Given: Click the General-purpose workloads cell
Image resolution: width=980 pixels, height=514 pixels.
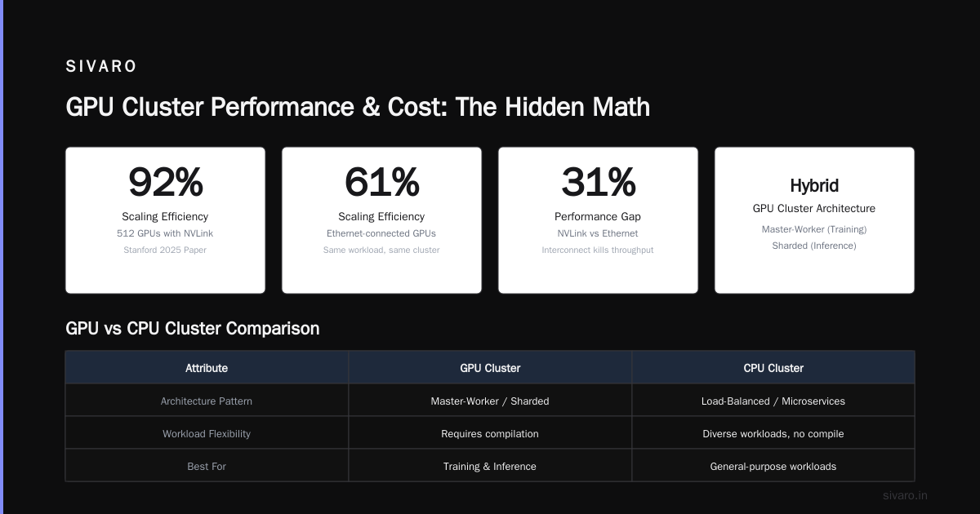Looking at the screenshot, I should tap(773, 466).
